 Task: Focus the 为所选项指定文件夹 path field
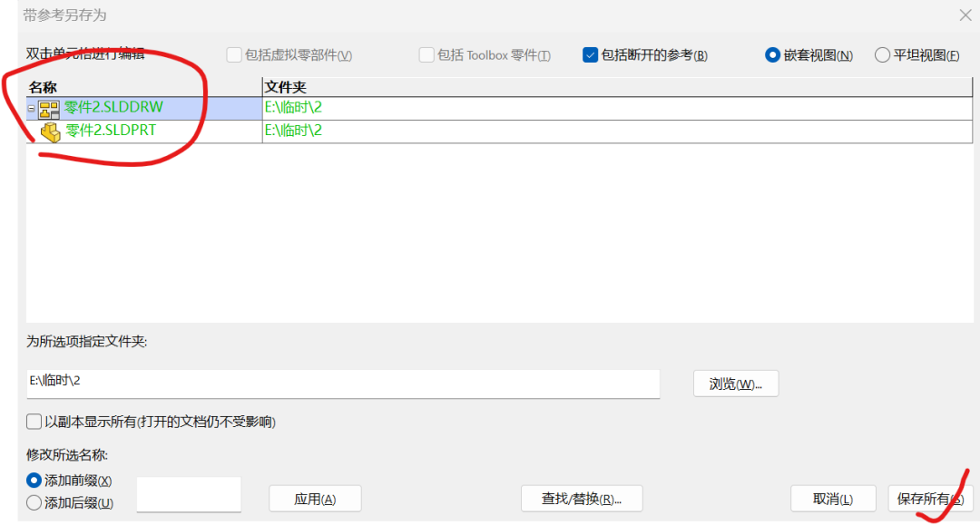pyautogui.click(x=343, y=383)
